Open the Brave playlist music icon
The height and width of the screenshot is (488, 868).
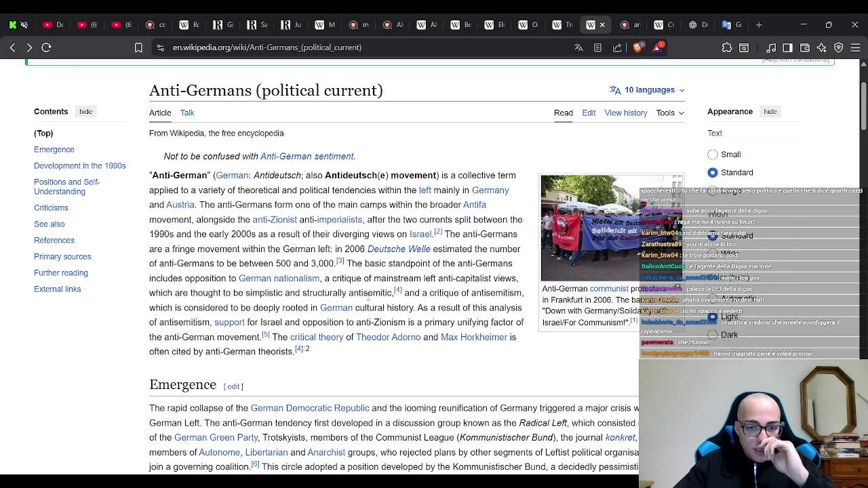coord(771,47)
